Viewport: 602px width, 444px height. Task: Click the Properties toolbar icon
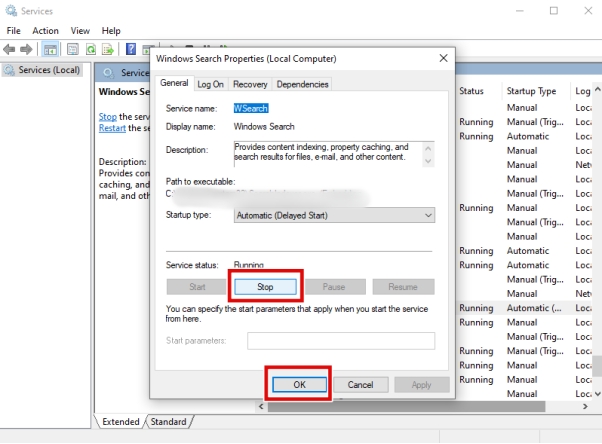click(70, 49)
